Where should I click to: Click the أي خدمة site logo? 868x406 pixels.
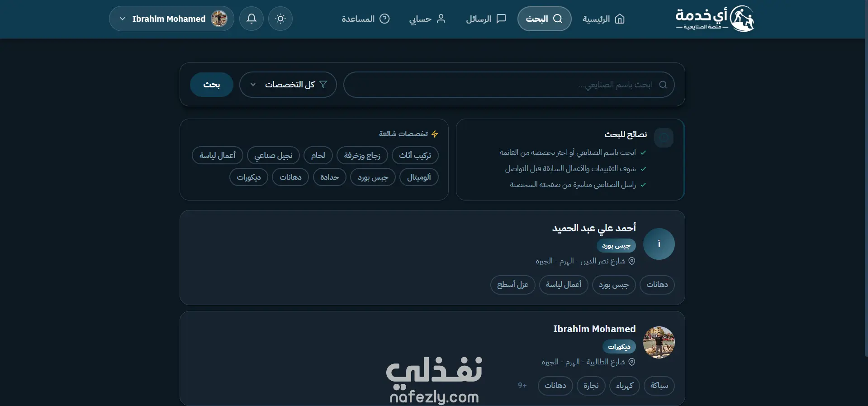coord(715,19)
